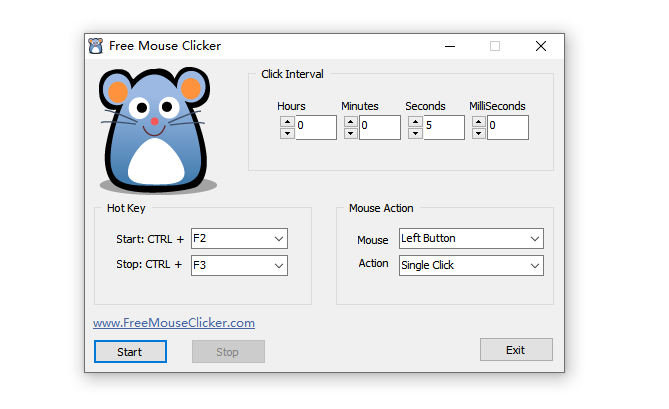Focus the Minutes input field
The height and width of the screenshot is (409, 669).
click(x=380, y=127)
